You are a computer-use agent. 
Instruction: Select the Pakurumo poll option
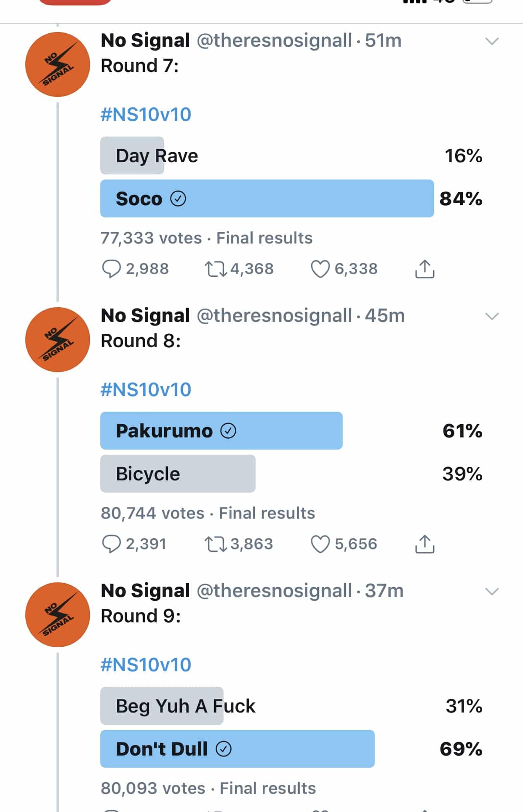click(221, 431)
